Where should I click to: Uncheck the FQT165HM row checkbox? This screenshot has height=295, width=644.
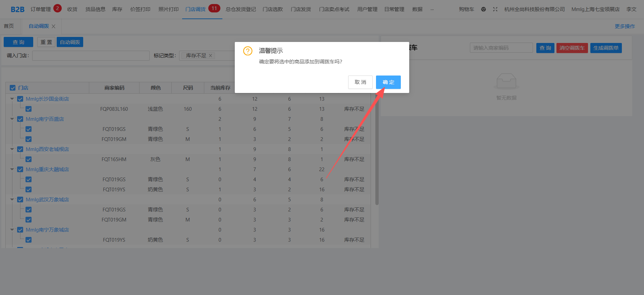tap(29, 159)
